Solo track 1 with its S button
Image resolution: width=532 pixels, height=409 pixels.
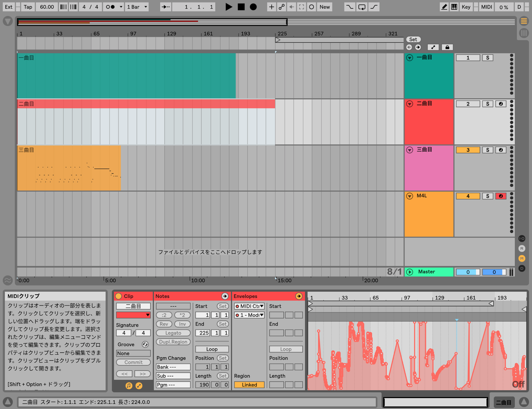(487, 58)
